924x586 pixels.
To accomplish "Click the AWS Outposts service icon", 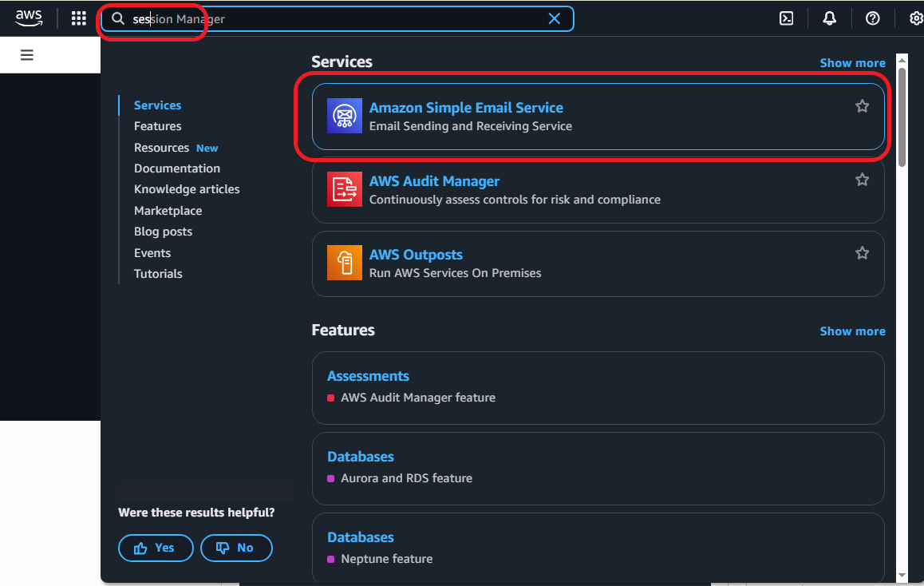I will point(345,263).
